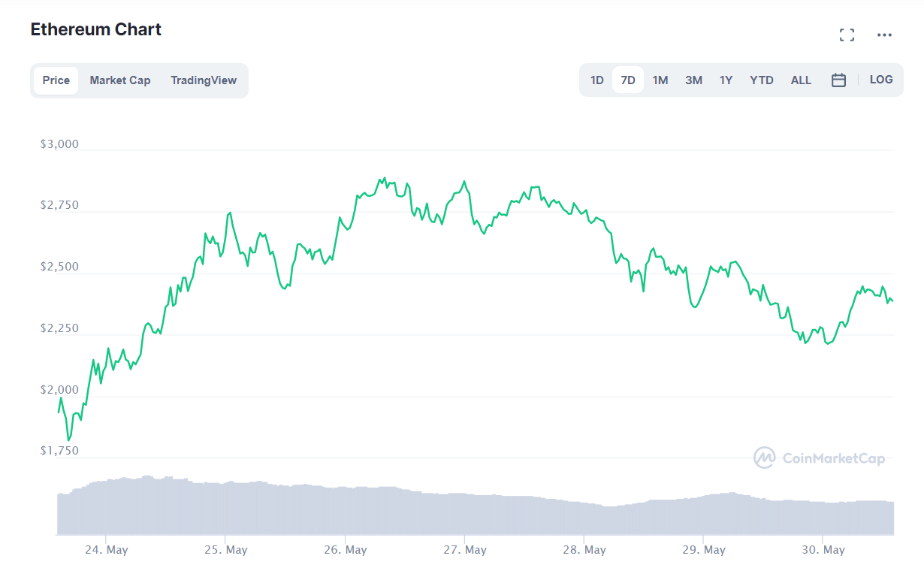Open the calendar date range picker

pos(838,80)
